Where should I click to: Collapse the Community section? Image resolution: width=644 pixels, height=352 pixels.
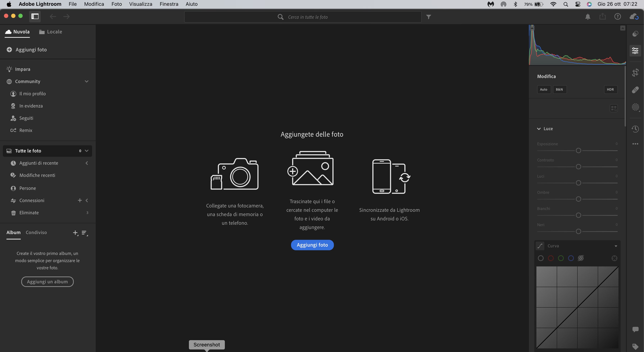pyautogui.click(x=87, y=81)
